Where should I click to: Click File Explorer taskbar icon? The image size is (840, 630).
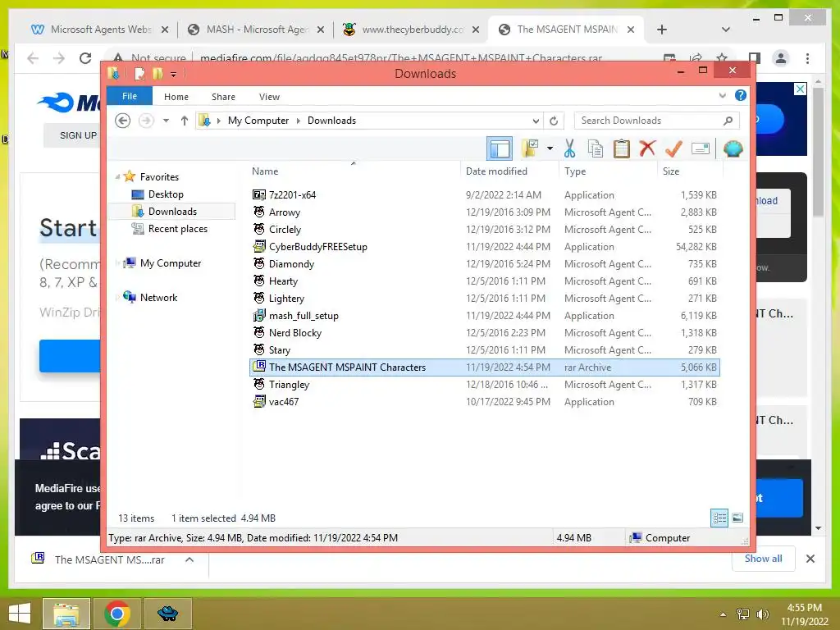coord(66,614)
